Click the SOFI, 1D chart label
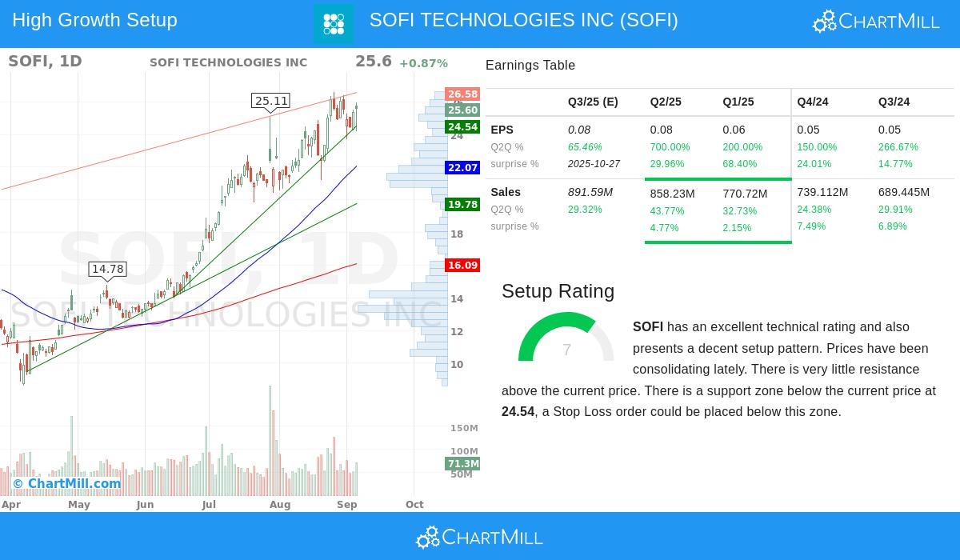960x560 pixels. (45, 62)
